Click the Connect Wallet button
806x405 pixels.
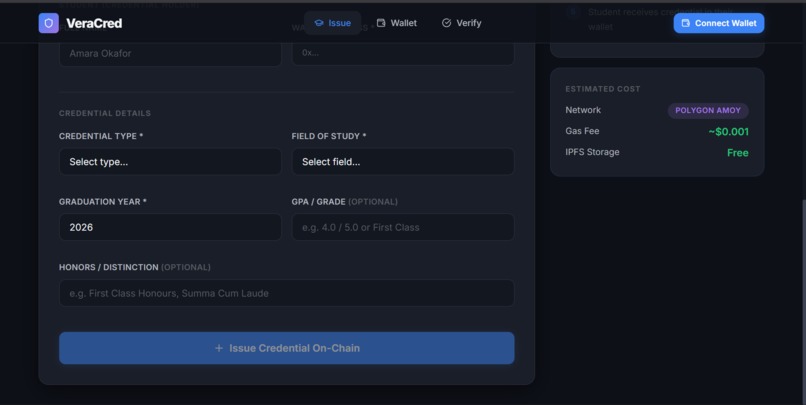pos(719,23)
